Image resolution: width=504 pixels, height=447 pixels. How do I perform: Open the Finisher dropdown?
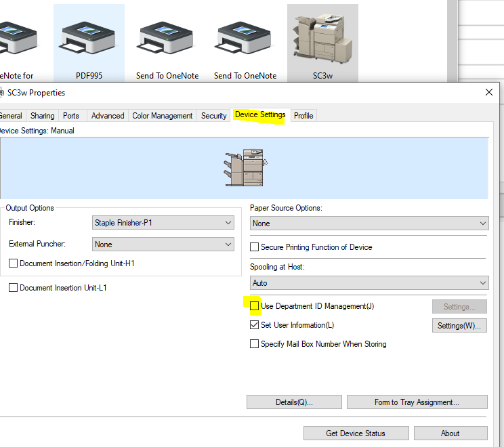(163, 222)
